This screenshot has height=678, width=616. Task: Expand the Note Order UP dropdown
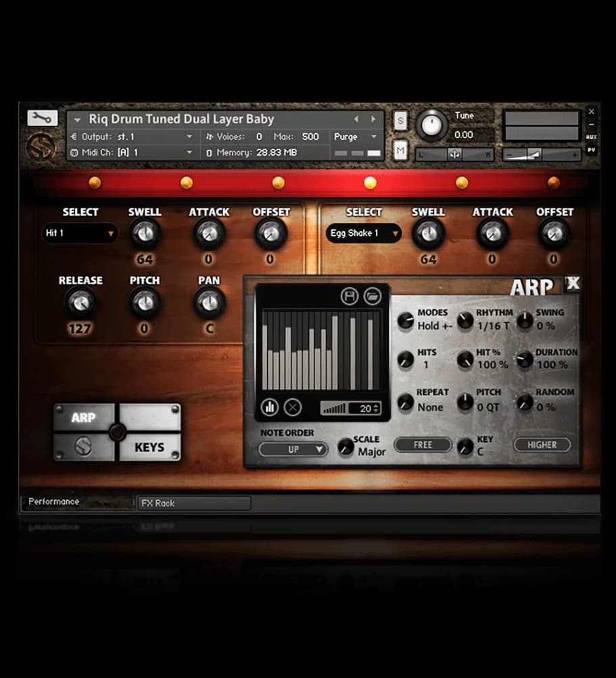[x=293, y=449]
